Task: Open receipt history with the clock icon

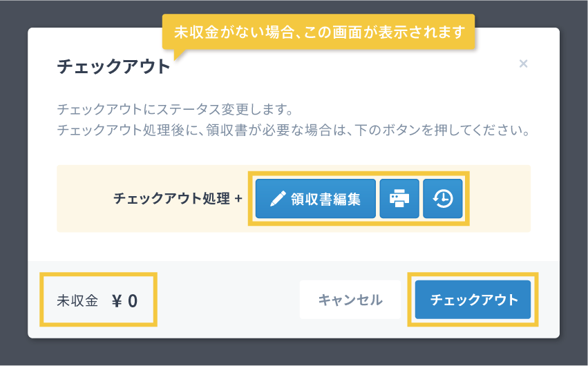Action: click(443, 199)
